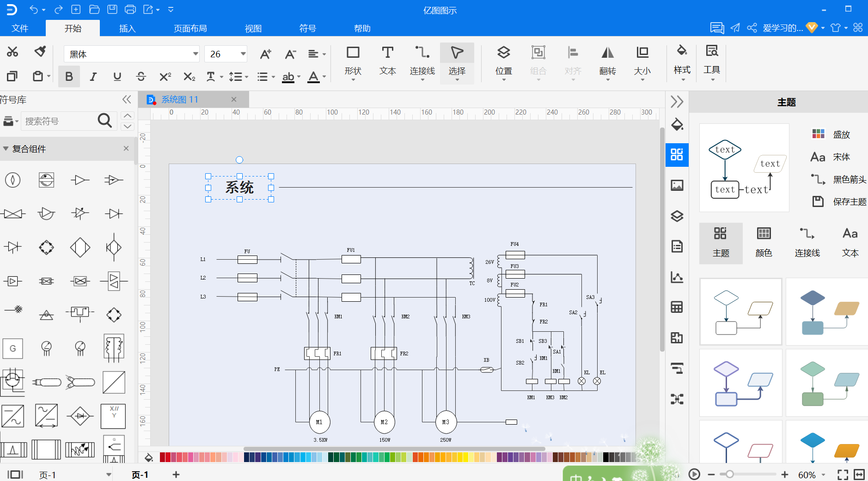Select the 连接线 theme option
Viewport: 868px width, 481px height.
pyautogui.click(x=807, y=243)
